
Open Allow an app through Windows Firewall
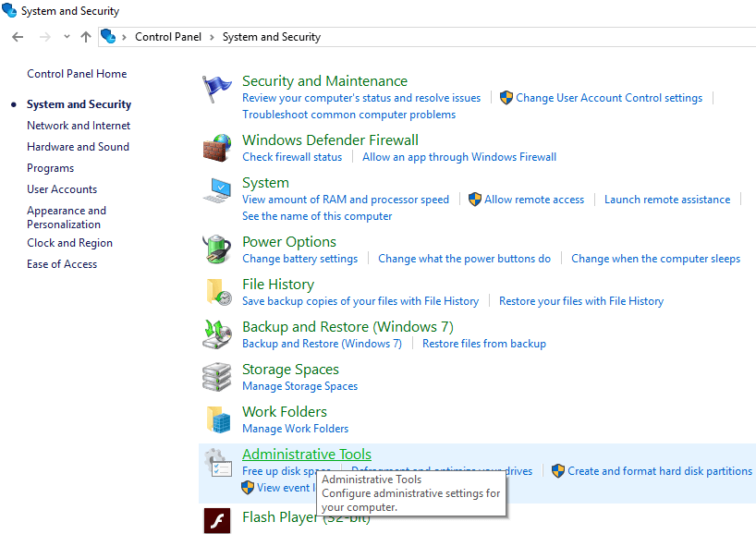tap(458, 157)
